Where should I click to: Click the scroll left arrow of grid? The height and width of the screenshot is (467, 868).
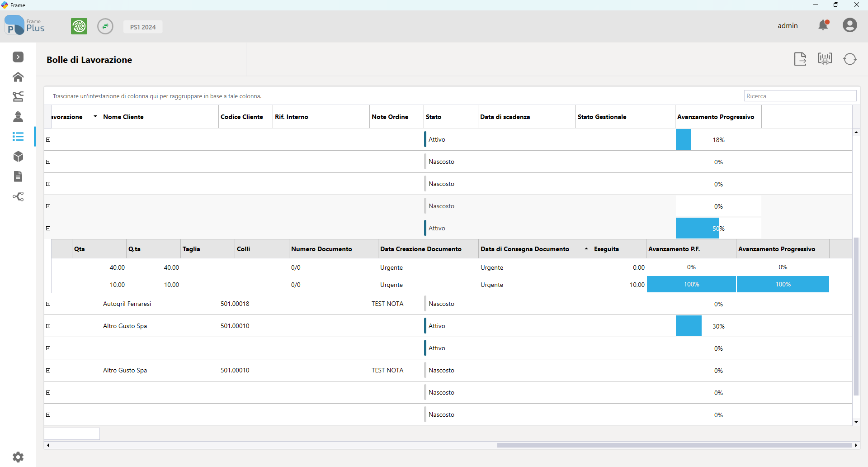[48, 445]
